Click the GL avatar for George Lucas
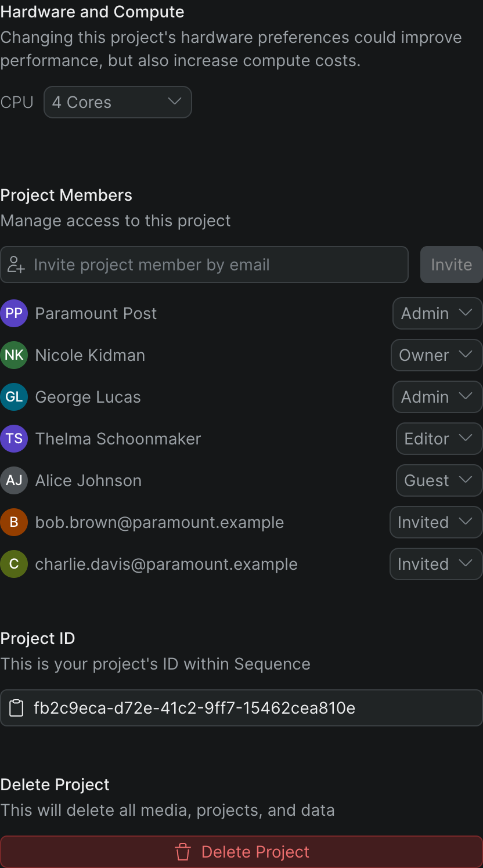Viewport: 483px width, 868px height. pyautogui.click(x=14, y=397)
